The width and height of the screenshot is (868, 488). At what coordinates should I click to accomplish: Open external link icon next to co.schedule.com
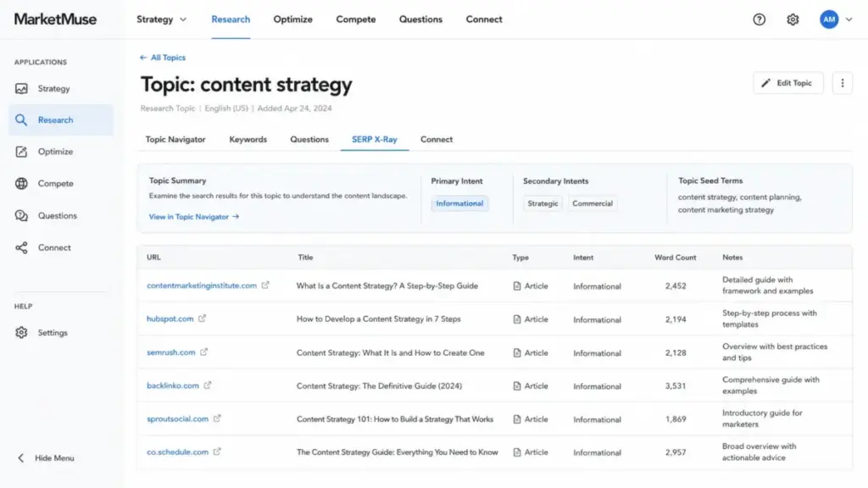point(217,452)
